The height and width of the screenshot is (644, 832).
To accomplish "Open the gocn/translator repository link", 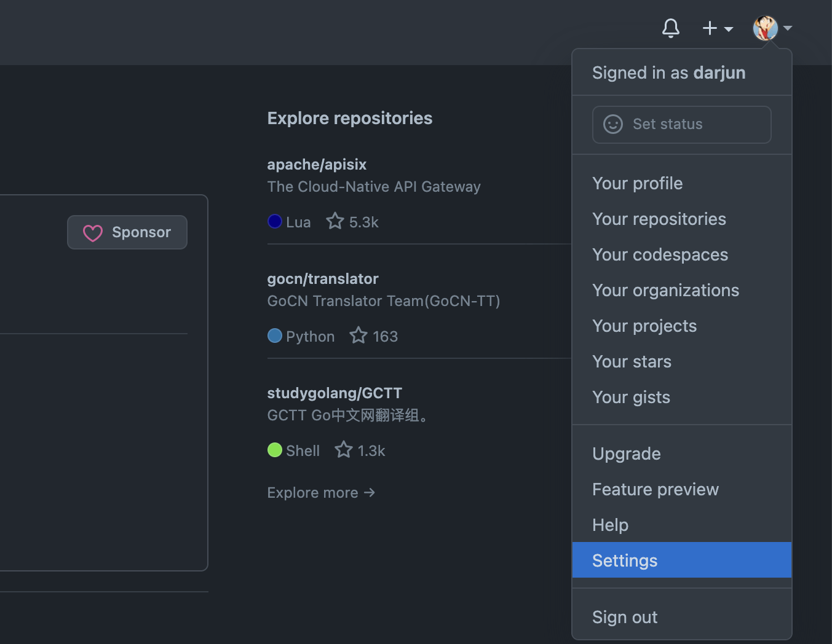I will pos(323,279).
